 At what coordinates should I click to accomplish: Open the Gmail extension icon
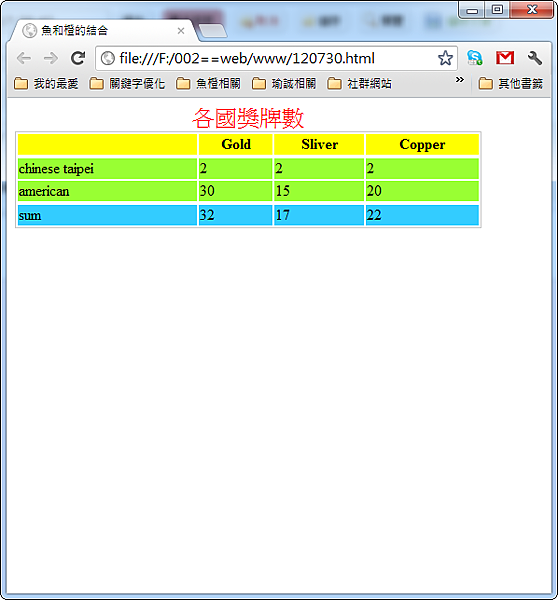(505, 58)
